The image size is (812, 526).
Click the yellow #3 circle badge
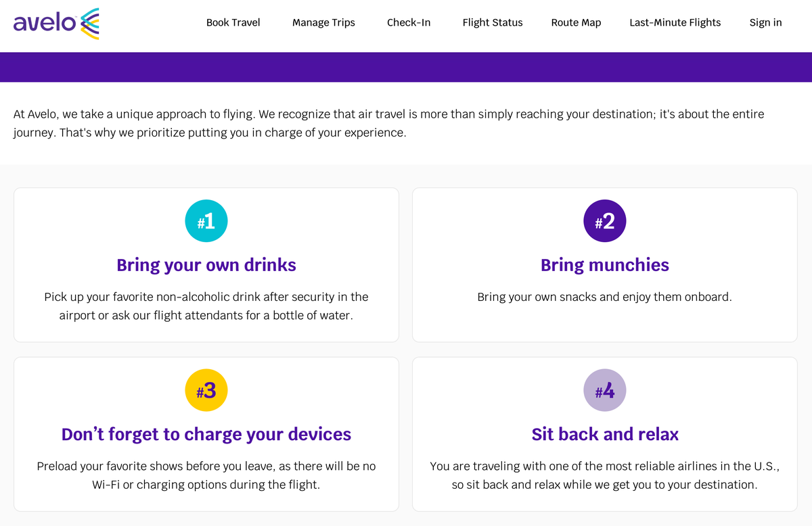(206, 390)
